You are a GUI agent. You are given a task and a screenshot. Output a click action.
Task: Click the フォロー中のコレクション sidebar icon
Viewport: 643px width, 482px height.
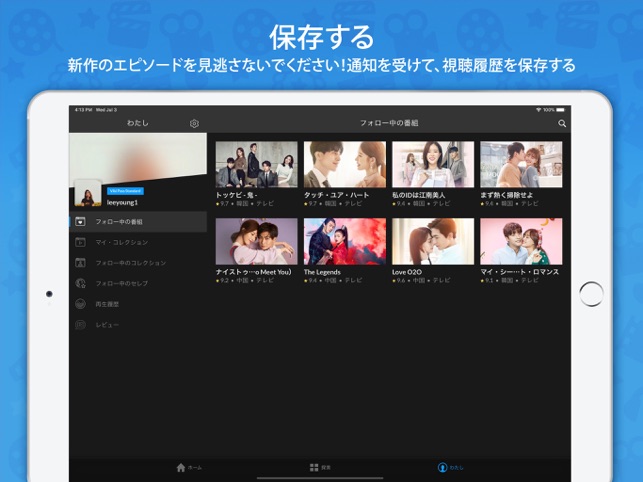(x=81, y=263)
